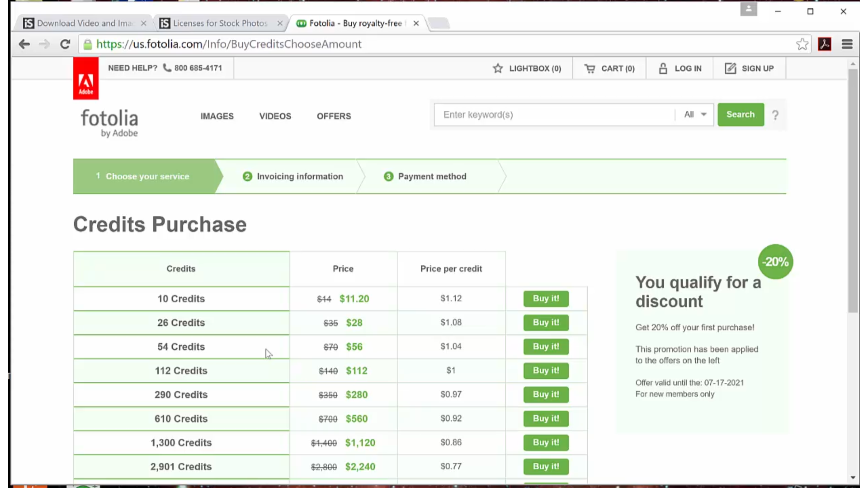Click the Lightbox star icon
The width and height of the screenshot is (868, 488).
(498, 68)
